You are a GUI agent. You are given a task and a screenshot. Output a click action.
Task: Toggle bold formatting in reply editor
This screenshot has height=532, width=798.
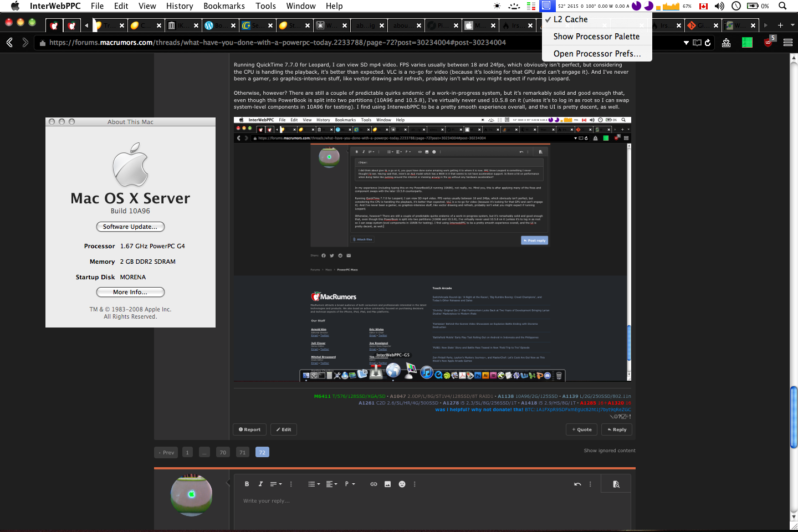247,484
